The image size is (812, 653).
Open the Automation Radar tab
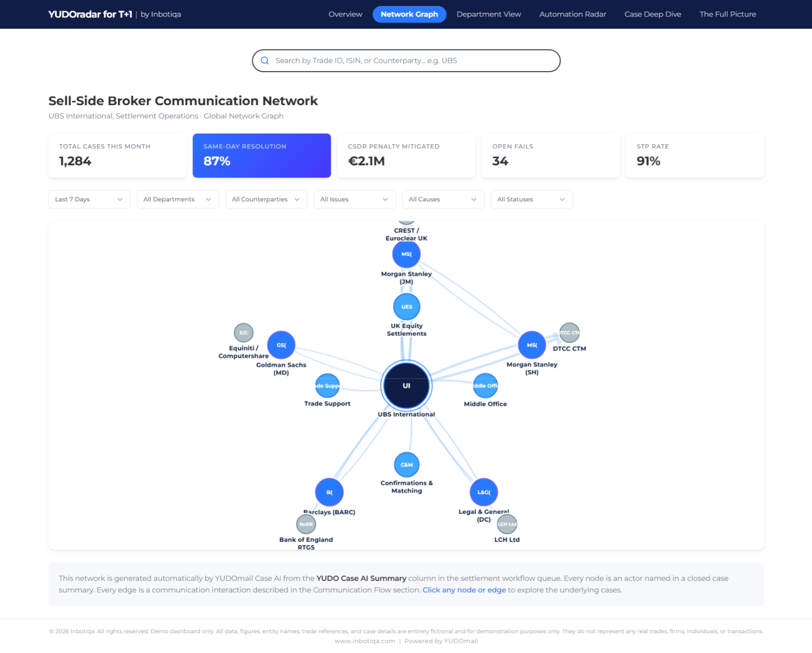click(x=572, y=14)
